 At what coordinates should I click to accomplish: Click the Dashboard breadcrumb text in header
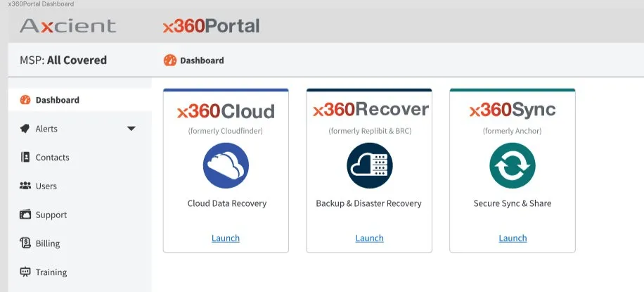point(202,61)
